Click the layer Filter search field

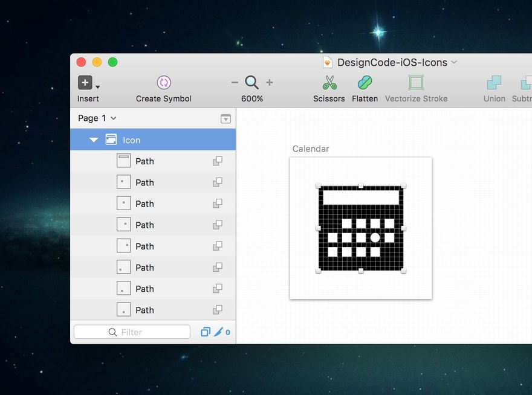pyautogui.click(x=132, y=332)
